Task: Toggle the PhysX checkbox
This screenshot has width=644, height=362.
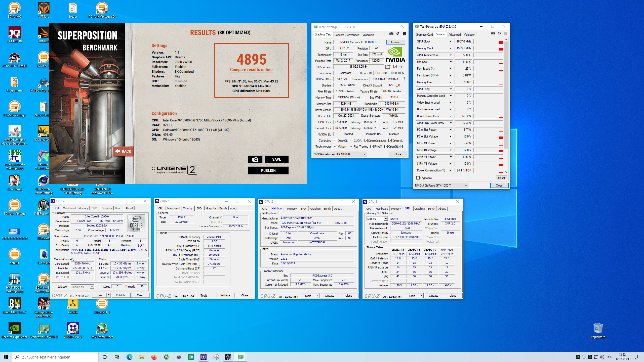Action: click(372, 147)
